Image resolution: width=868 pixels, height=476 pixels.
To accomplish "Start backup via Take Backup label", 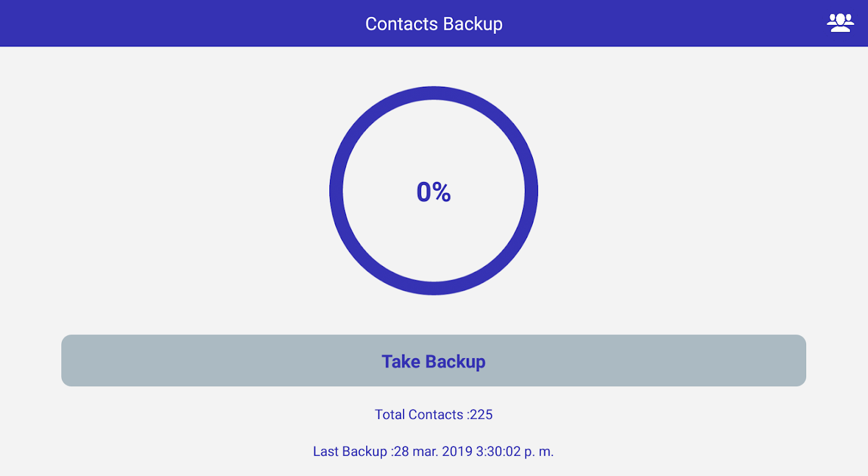I will point(433,361).
